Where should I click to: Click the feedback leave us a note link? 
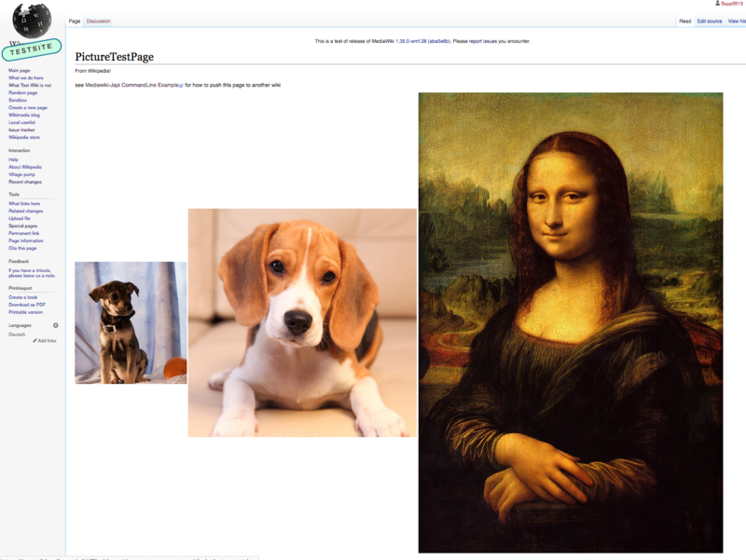[32, 273]
